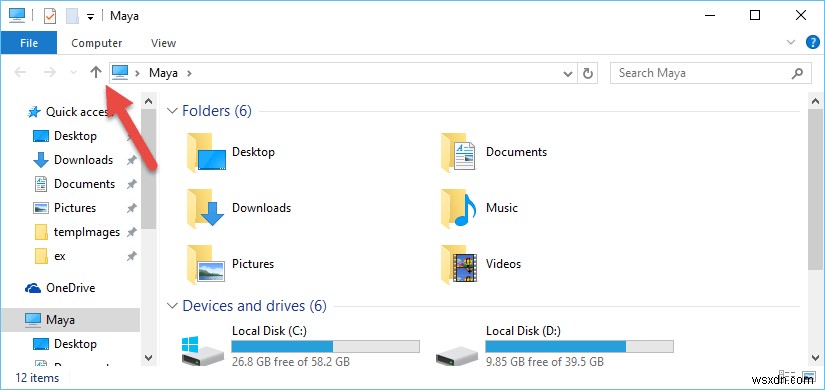Collapse the Folders (6) group
The height and width of the screenshot is (390, 825).
click(172, 111)
